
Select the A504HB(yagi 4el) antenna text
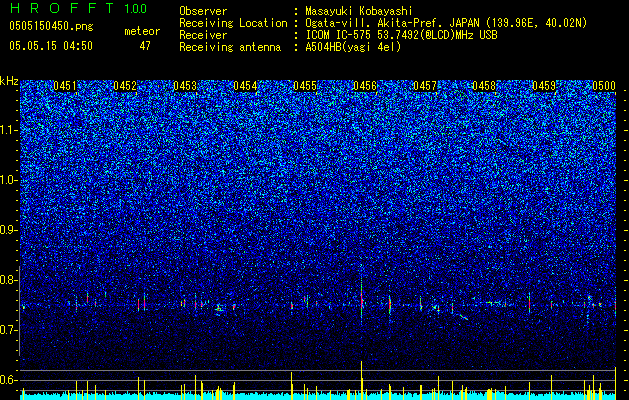click(x=353, y=47)
